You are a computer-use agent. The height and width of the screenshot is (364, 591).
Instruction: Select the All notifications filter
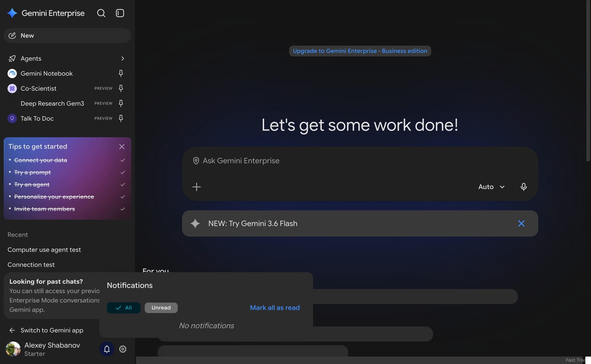[124, 308]
